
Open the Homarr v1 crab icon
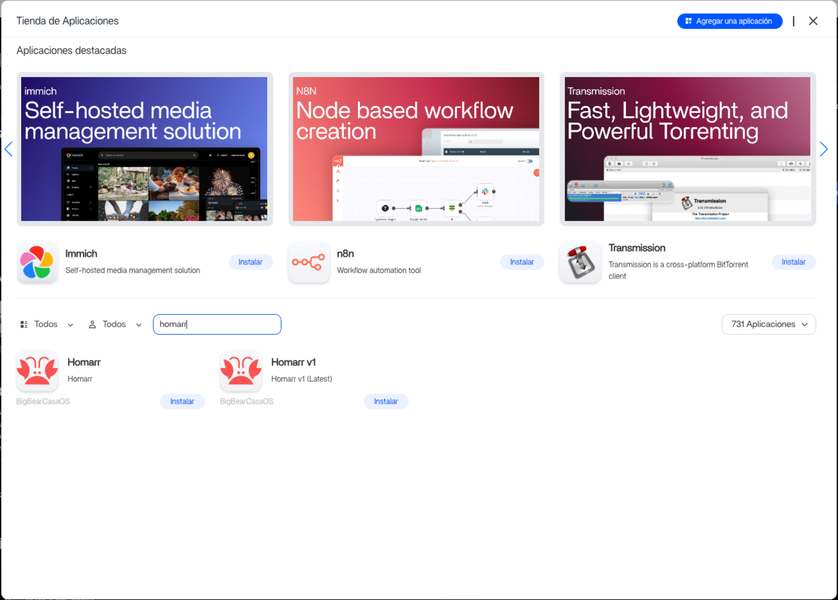point(241,371)
